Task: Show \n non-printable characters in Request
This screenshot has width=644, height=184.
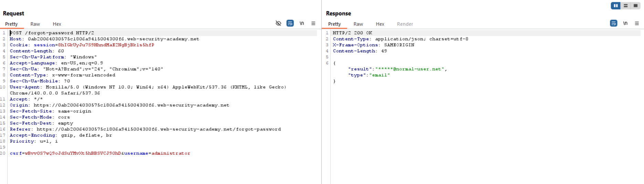Action: coord(302,23)
